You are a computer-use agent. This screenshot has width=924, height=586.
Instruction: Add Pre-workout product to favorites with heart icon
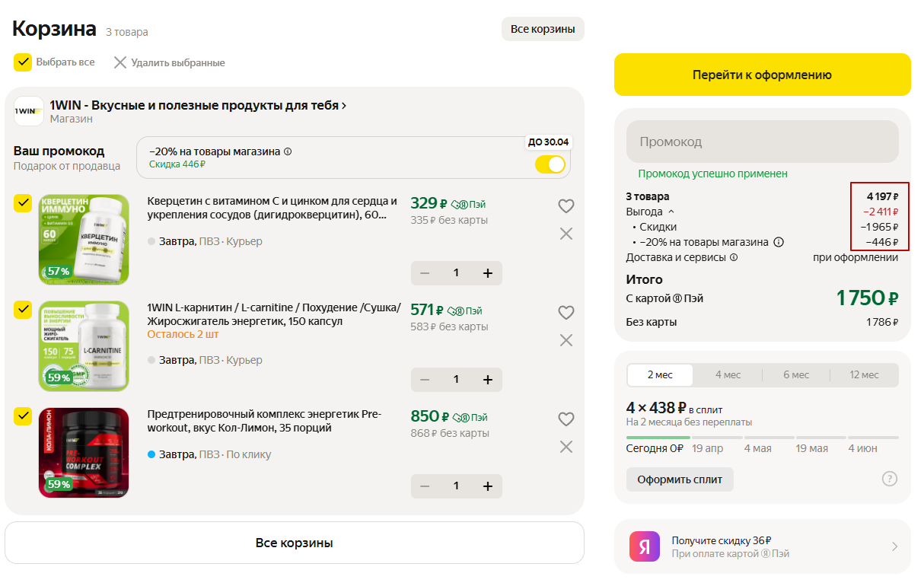coord(566,419)
